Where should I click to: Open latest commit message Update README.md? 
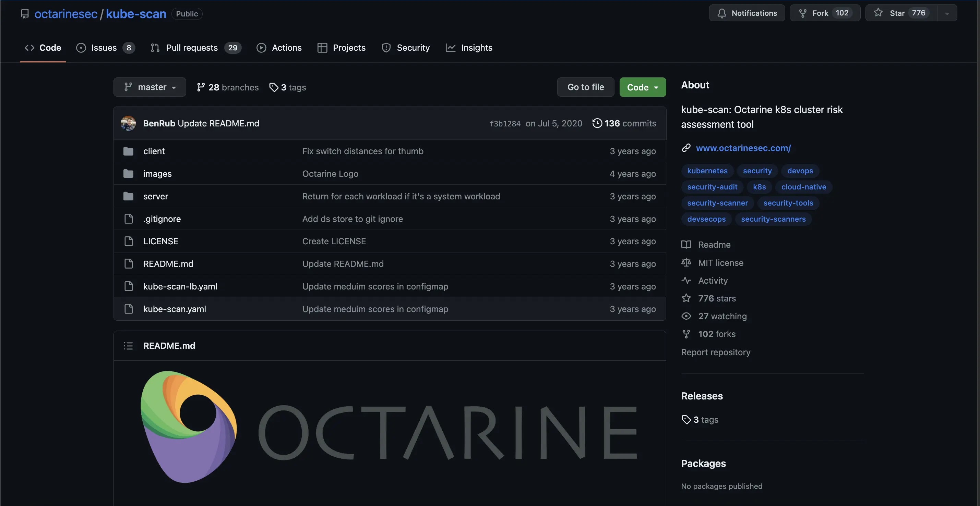[218, 123]
